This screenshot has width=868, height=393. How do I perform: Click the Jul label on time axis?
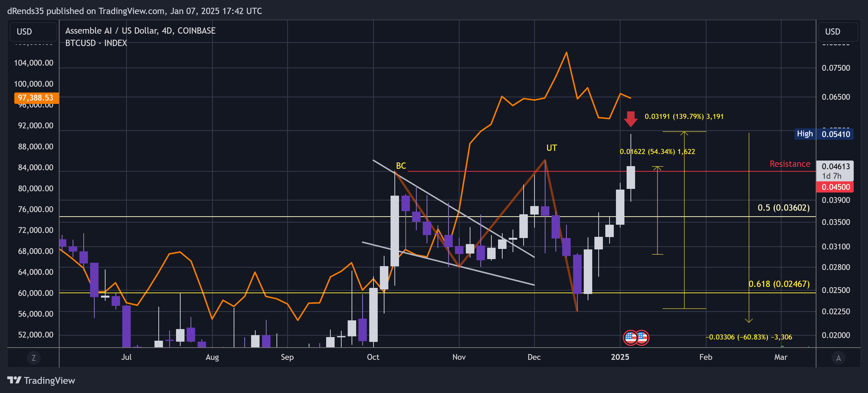tap(126, 357)
